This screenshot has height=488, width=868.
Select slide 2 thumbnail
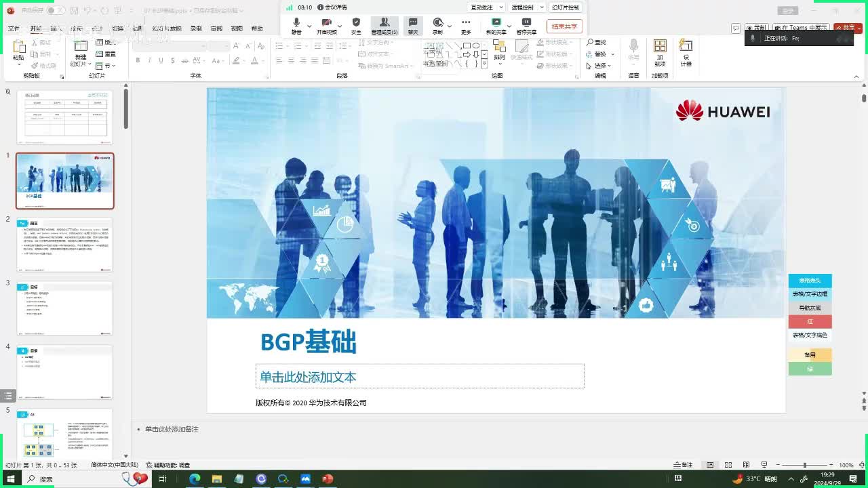(x=65, y=245)
